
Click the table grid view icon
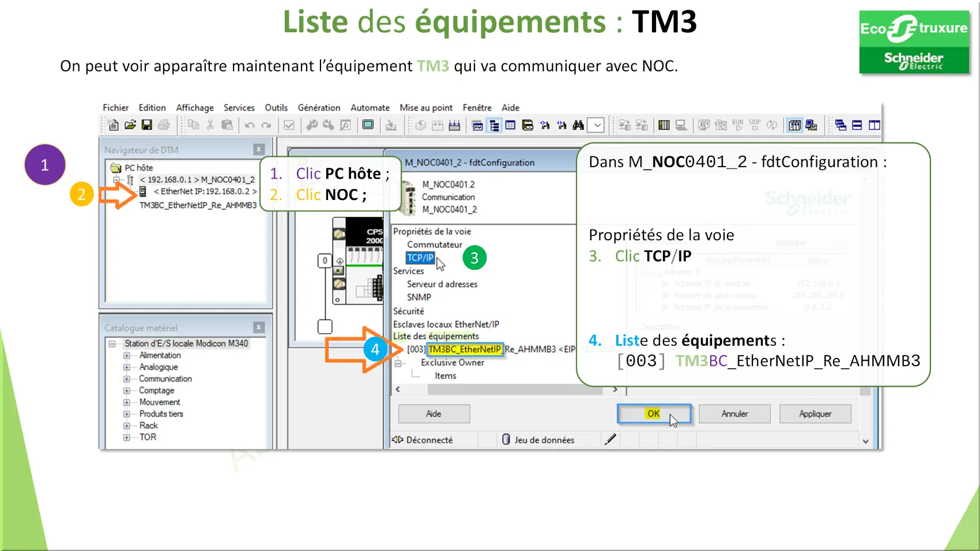click(510, 125)
